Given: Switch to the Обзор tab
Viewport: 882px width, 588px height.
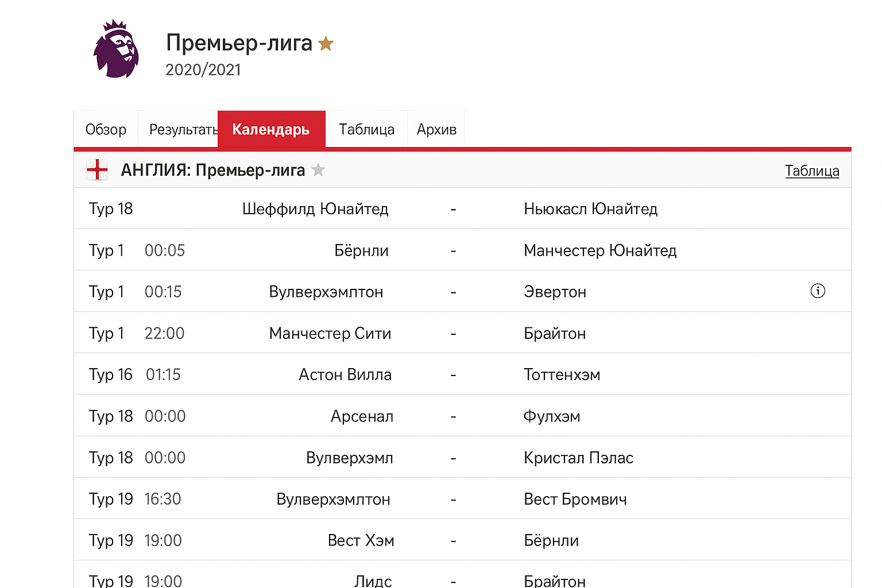Looking at the screenshot, I should [x=106, y=129].
